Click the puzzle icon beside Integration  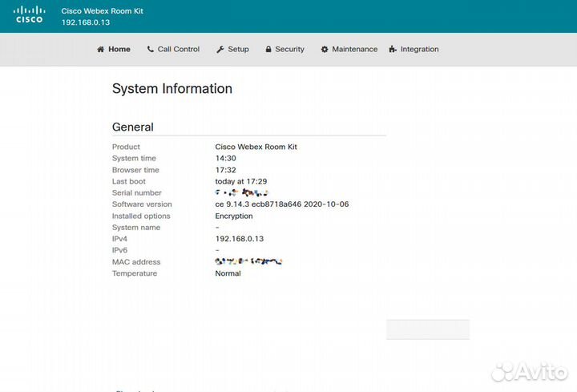393,49
